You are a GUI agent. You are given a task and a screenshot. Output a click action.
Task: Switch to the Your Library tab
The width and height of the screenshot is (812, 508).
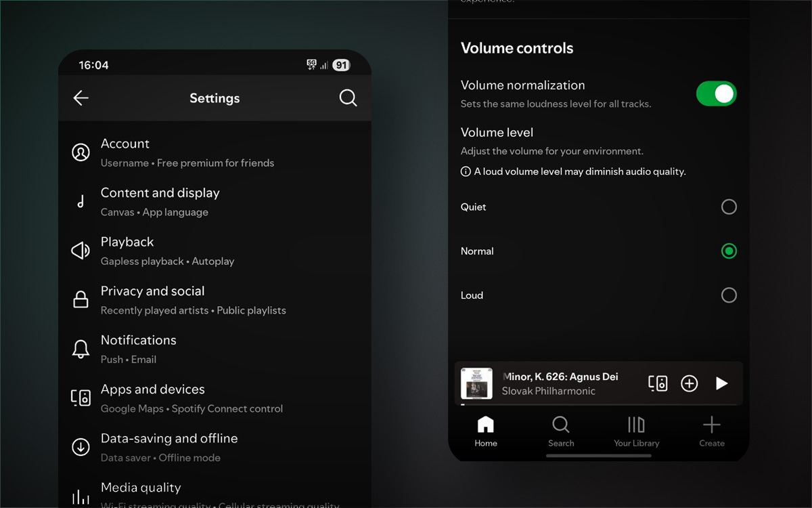tap(636, 431)
